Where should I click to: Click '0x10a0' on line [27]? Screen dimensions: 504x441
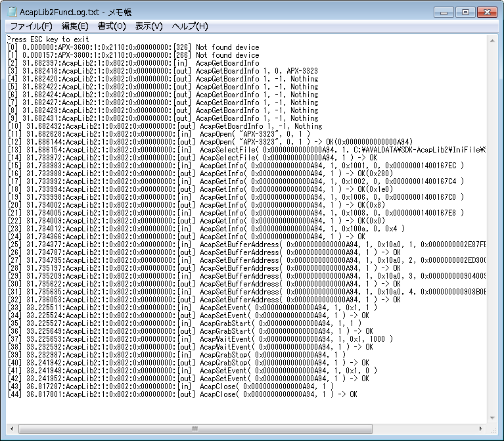(x=389, y=260)
